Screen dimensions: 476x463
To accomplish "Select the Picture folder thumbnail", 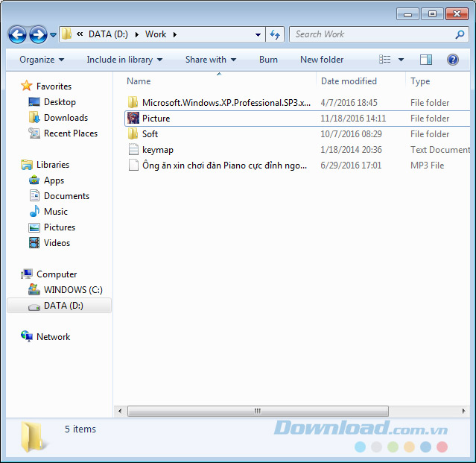I will [133, 119].
